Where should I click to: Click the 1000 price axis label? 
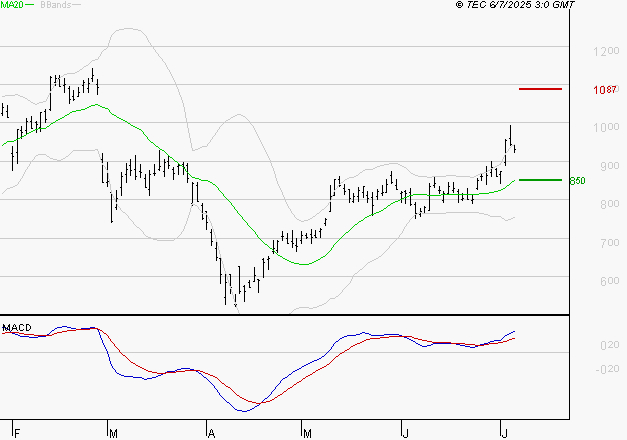point(606,127)
